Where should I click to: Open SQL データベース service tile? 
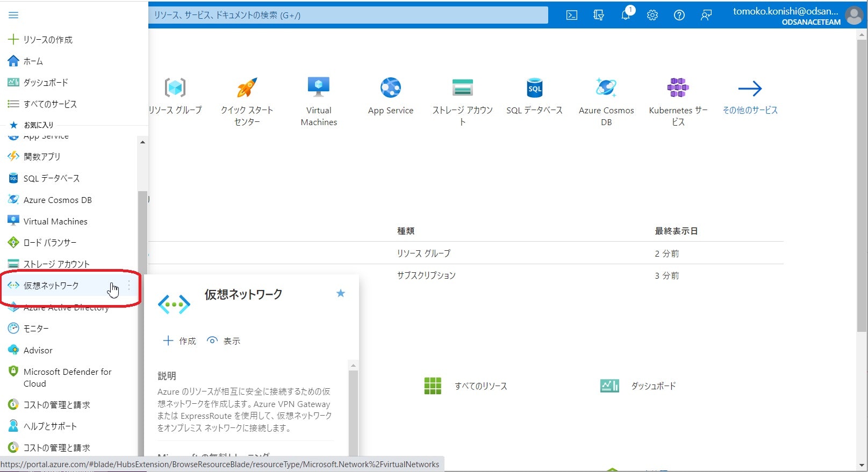[x=534, y=97]
